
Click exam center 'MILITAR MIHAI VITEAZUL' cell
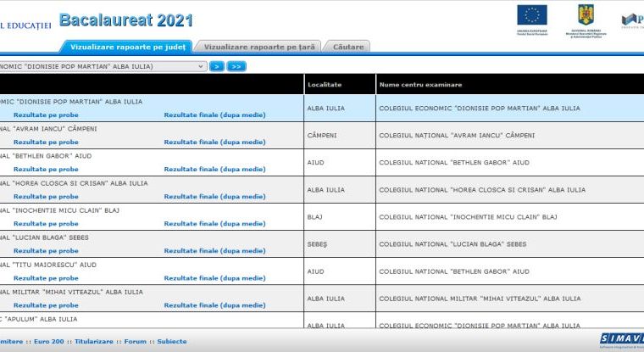tap(510, 299)
